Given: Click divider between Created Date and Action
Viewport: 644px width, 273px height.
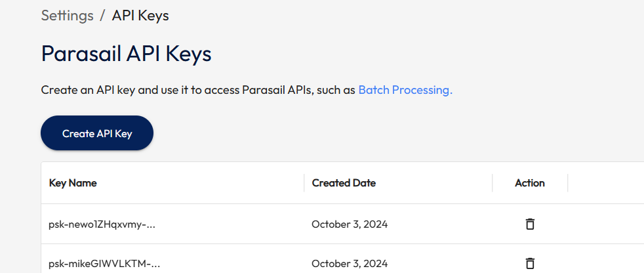Looking at the screenshot, I should click(x=493, y=183).
